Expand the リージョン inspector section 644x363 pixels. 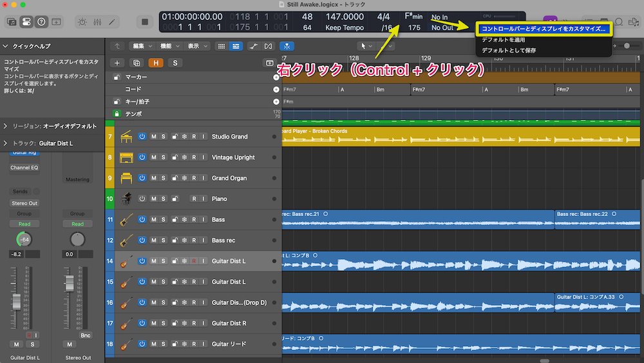pos(6,126)
